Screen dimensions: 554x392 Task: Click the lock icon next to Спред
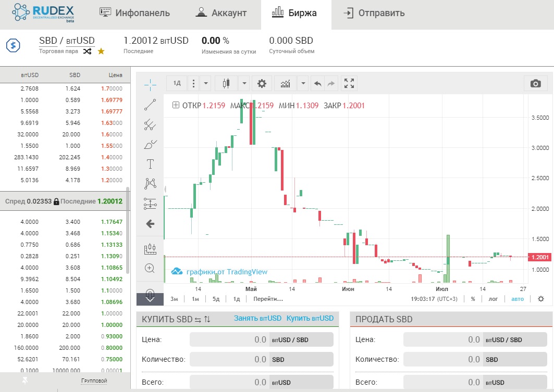(x=56, y=201)
